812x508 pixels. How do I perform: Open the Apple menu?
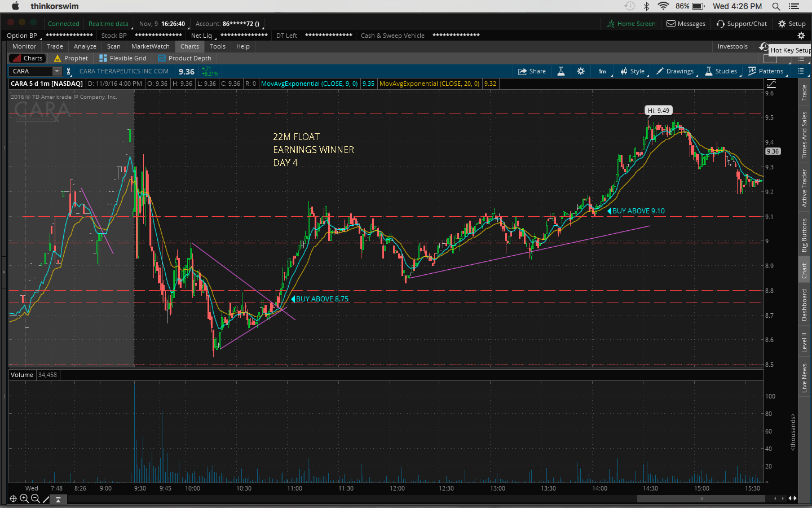15,6
